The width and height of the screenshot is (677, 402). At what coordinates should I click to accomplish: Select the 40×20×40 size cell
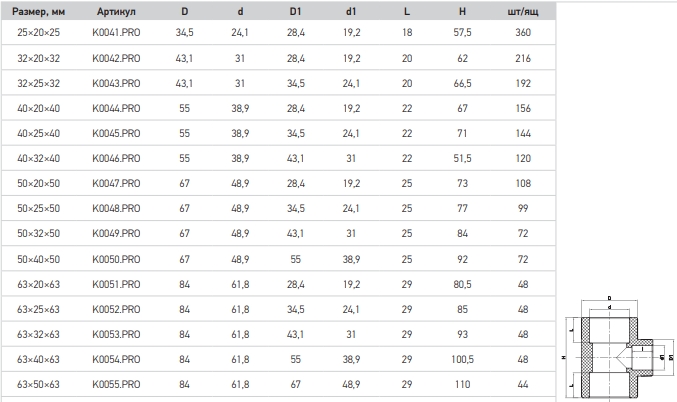click(x=38, y=108)
